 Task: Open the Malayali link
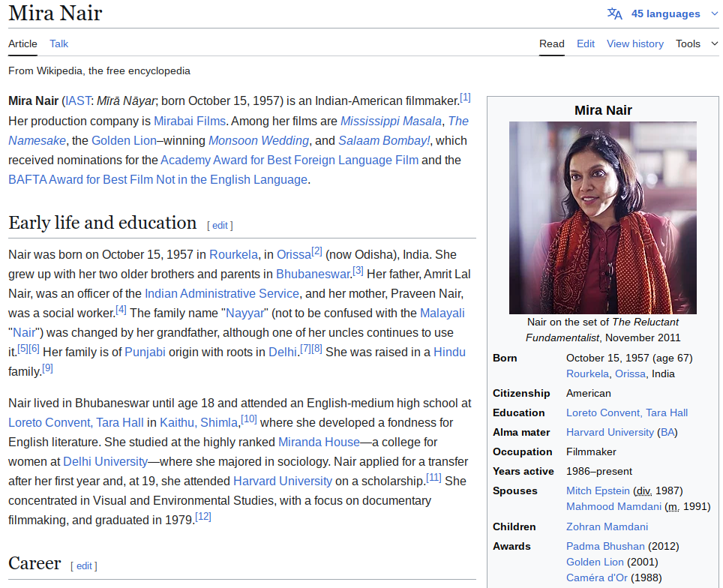[x=442, y=313]
